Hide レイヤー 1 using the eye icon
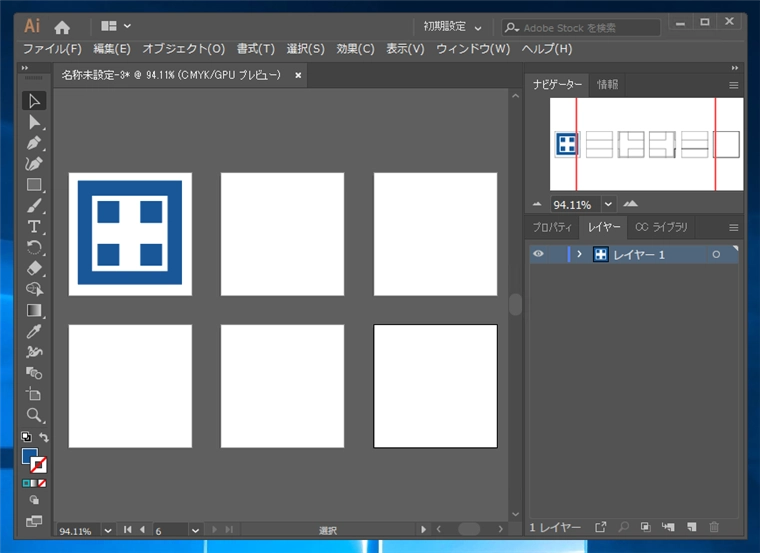Viewport: 760px width, 553px height. (538, 254)
